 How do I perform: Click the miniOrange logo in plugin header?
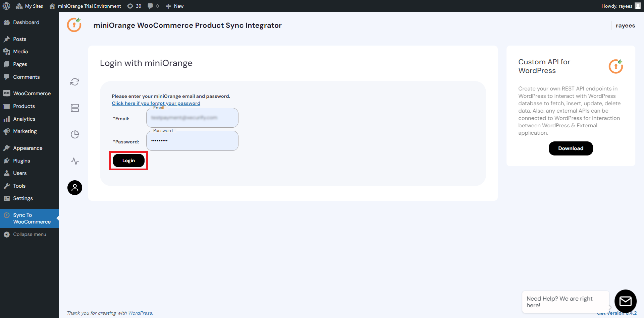click(x=74, y=25)
